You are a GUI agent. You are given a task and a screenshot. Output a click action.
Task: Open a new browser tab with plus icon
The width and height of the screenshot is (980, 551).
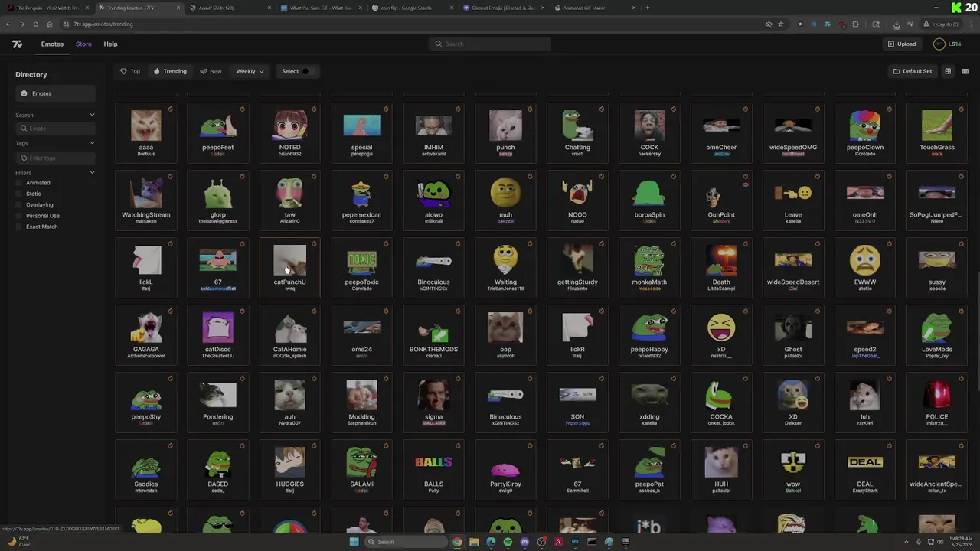[x=648, y=8]
